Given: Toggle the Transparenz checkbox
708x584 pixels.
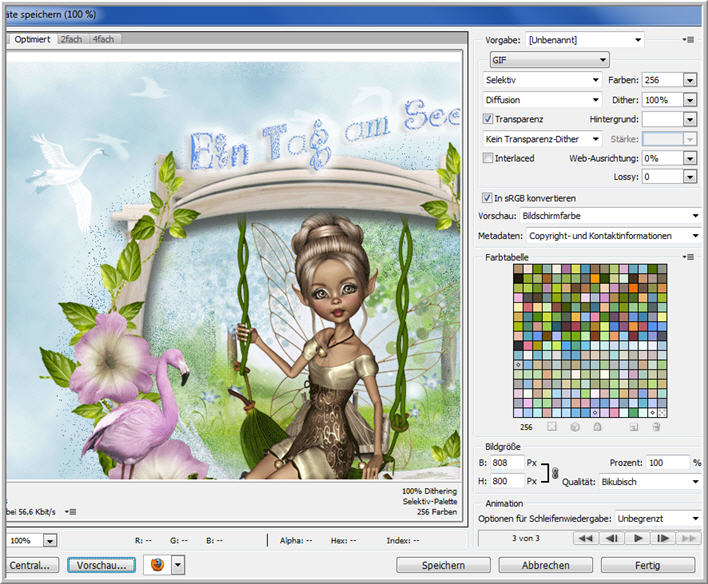Looking at the screenshot, I should click(x=488, y=119).
